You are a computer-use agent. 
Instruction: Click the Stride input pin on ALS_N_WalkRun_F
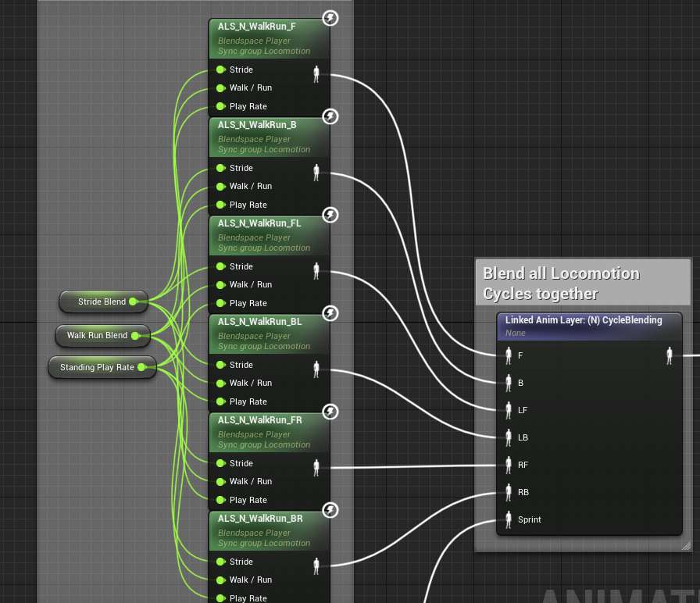(221, 70)
